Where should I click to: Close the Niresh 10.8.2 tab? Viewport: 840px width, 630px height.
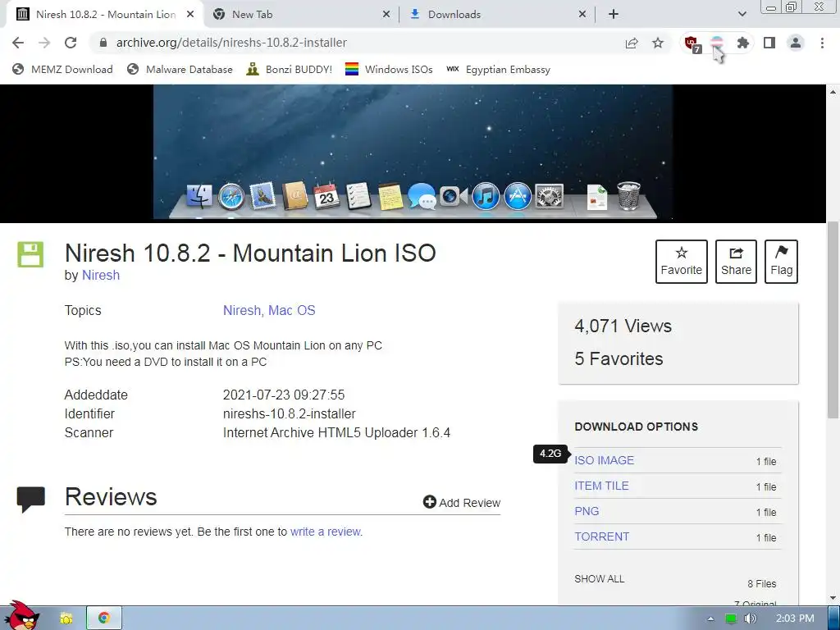[190, 15]
